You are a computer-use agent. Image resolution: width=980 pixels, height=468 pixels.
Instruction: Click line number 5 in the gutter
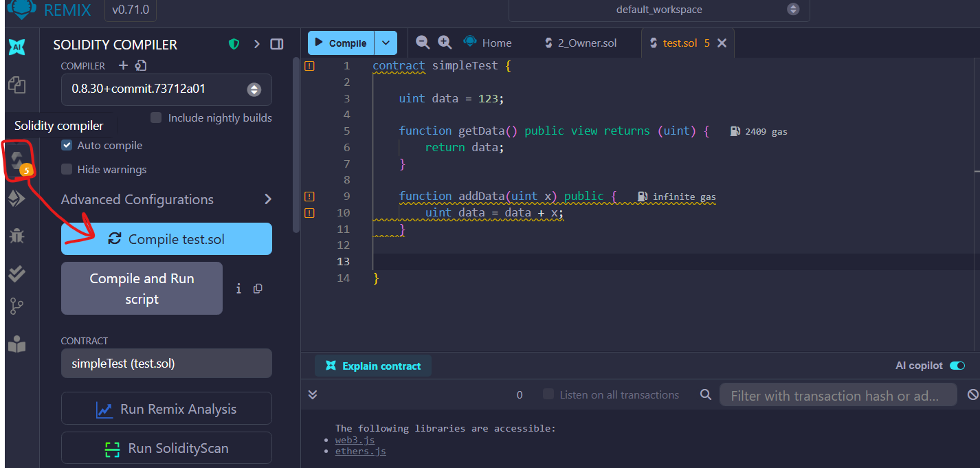click(x=347, y=131)
